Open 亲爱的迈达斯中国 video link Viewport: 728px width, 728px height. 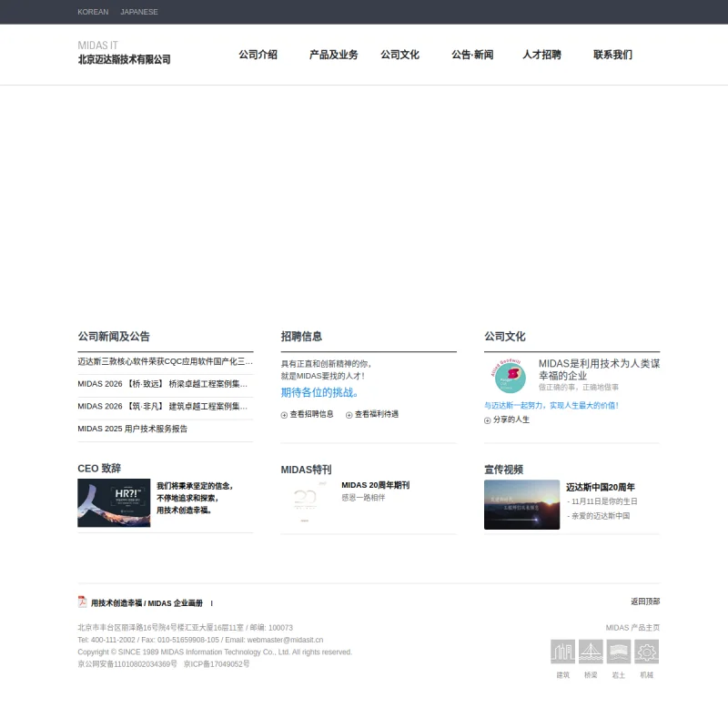tap(599, 516)
